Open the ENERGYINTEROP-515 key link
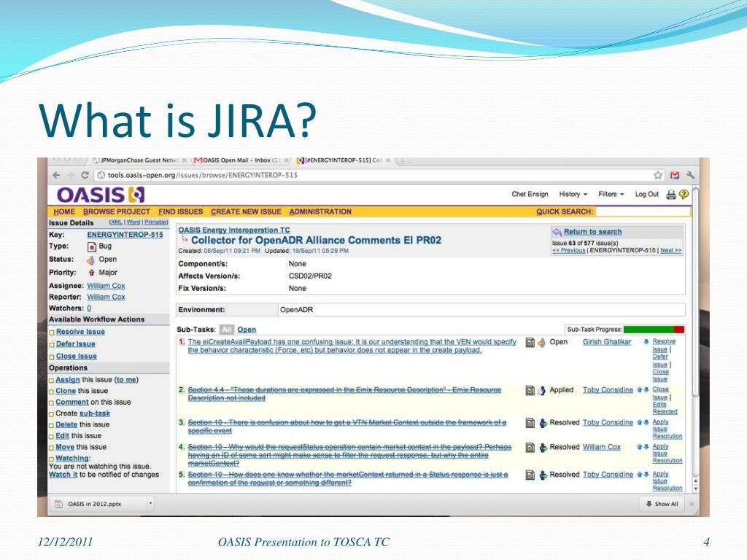Screen dimensions: 747x560 (x=125, y=235)
